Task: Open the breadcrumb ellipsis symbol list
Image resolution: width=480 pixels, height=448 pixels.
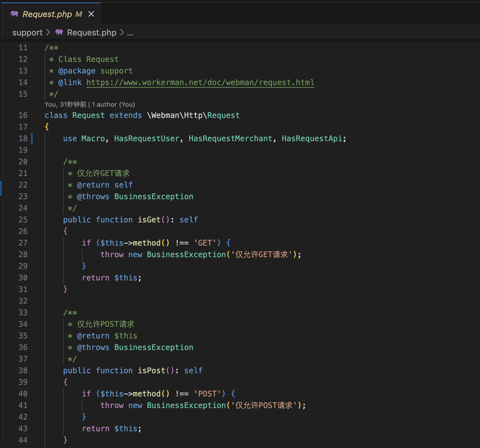Action: [x=130, y=33]
